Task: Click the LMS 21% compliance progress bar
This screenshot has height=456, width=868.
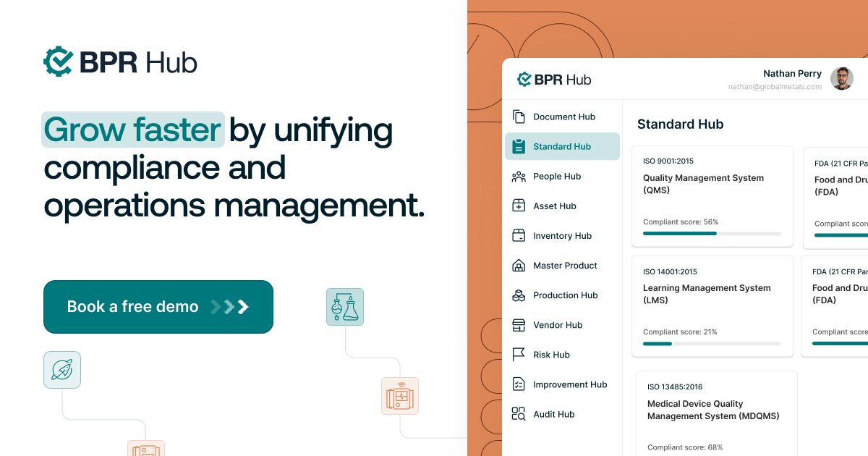Action: [x=712, y=344]
